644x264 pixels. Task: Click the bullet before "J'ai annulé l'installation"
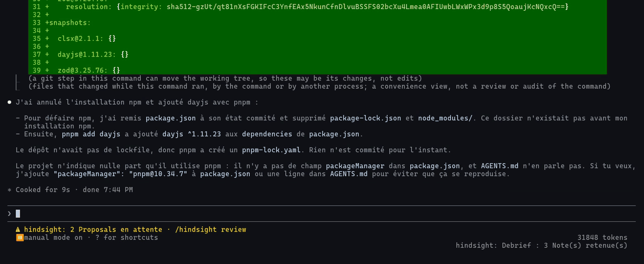[9, 102]
